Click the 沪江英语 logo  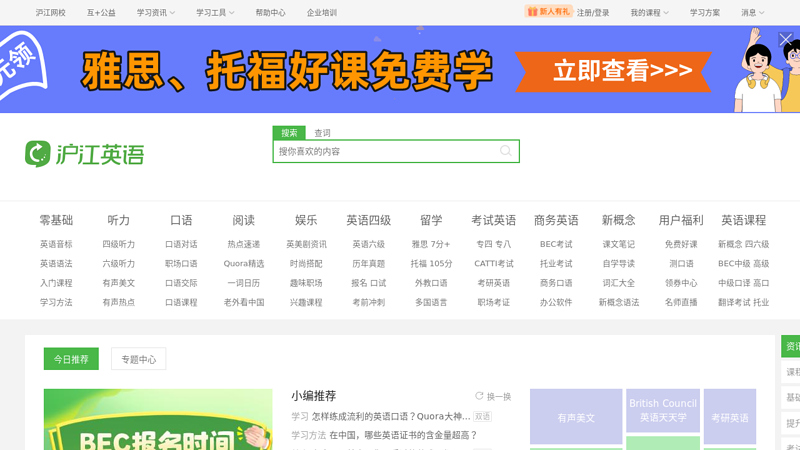click(x=85, y=154)
